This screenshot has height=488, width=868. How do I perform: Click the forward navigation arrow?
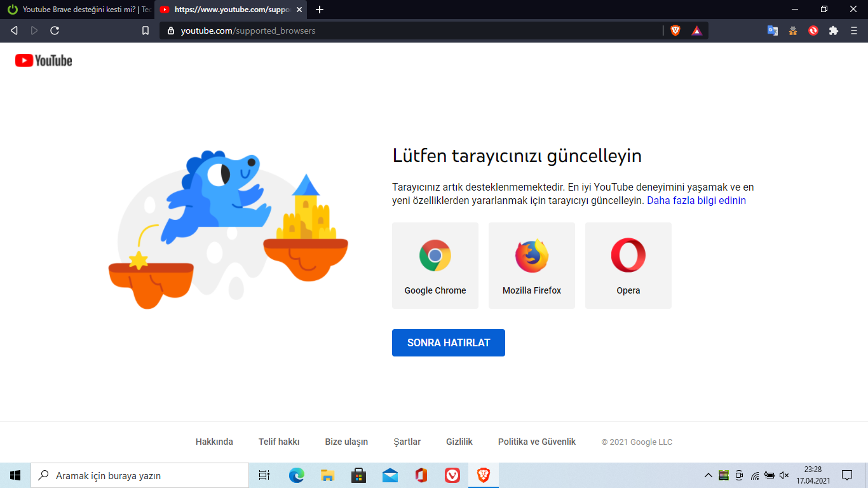pyautogui.click(x=34, y=30)
